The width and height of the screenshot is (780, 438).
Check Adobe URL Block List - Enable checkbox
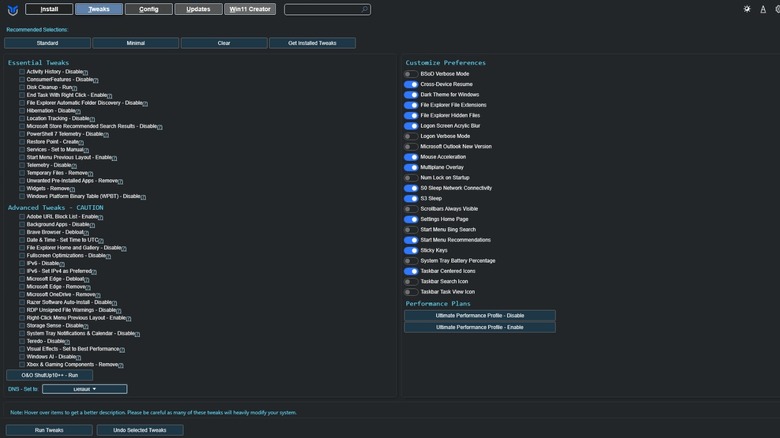[x=22, y=217]
